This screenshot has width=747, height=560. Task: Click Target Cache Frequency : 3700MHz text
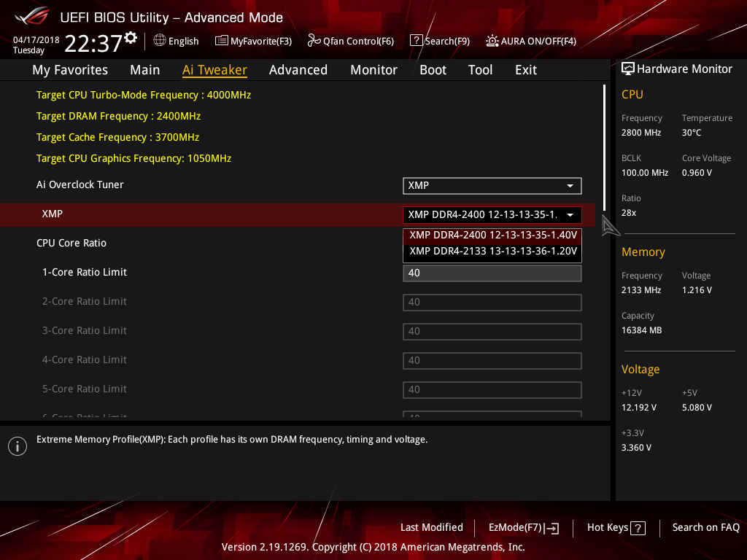[117, 137]
